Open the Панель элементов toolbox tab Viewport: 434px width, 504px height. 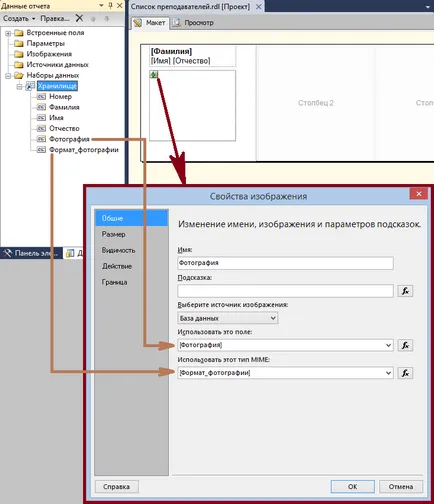point(31,253)
